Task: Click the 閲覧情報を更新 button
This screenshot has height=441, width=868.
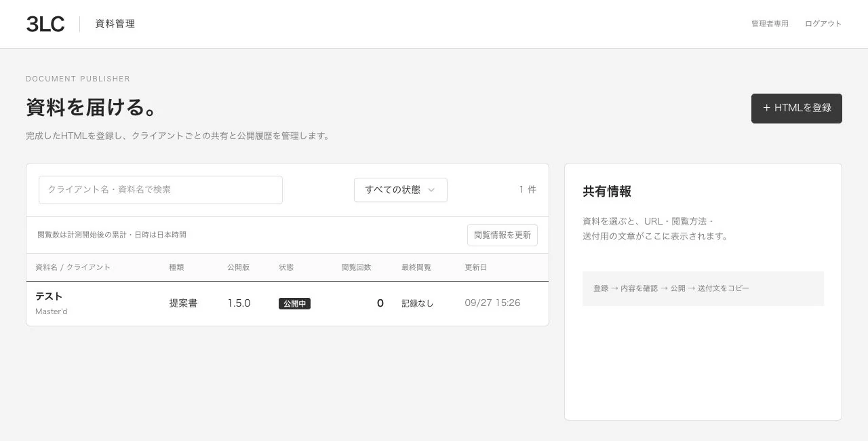Action: (502, 235)
